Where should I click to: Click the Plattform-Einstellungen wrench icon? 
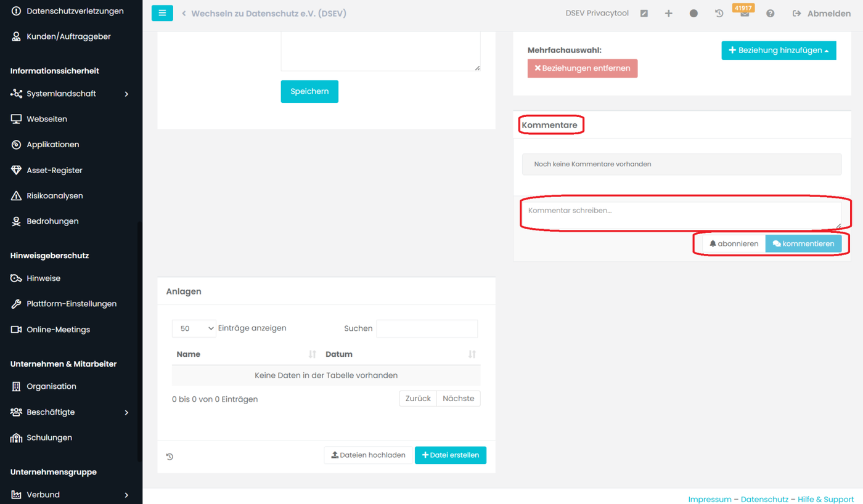[16, 304]
